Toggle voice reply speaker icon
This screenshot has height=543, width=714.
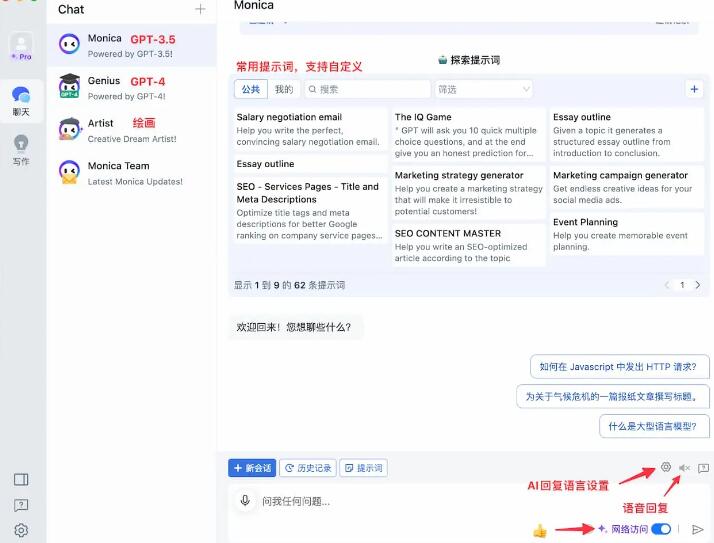[684, 468]
